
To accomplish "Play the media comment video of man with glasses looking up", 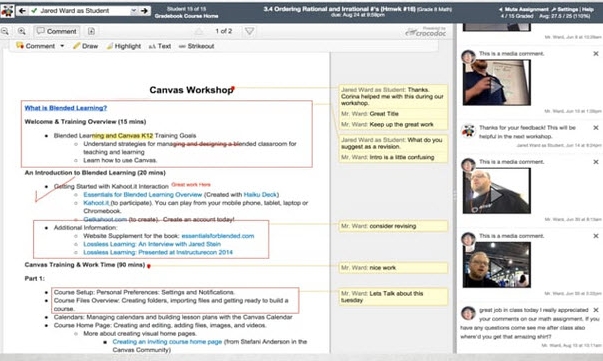I will [496, 191].
